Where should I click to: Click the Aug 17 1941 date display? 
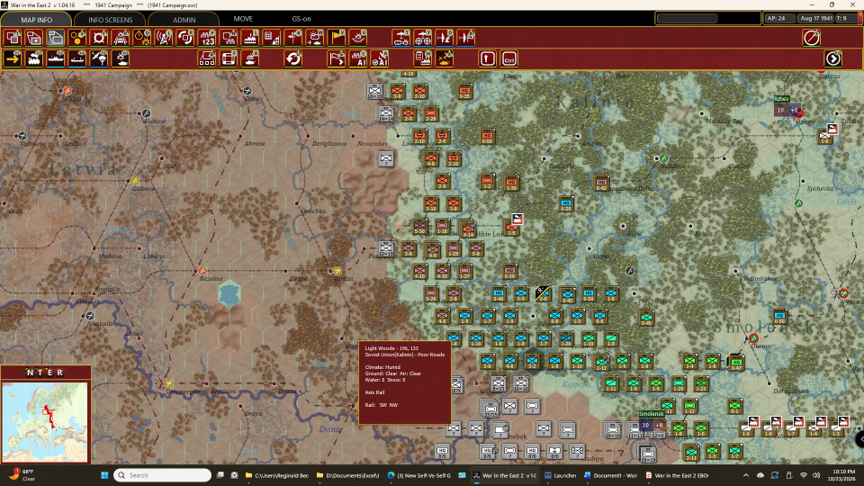(x=816, y=18)
